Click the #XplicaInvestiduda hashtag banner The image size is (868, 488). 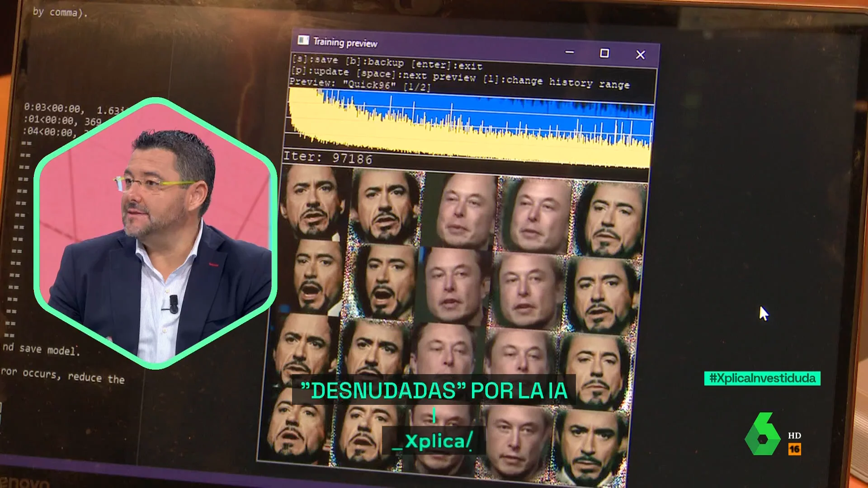coord(762,378)
